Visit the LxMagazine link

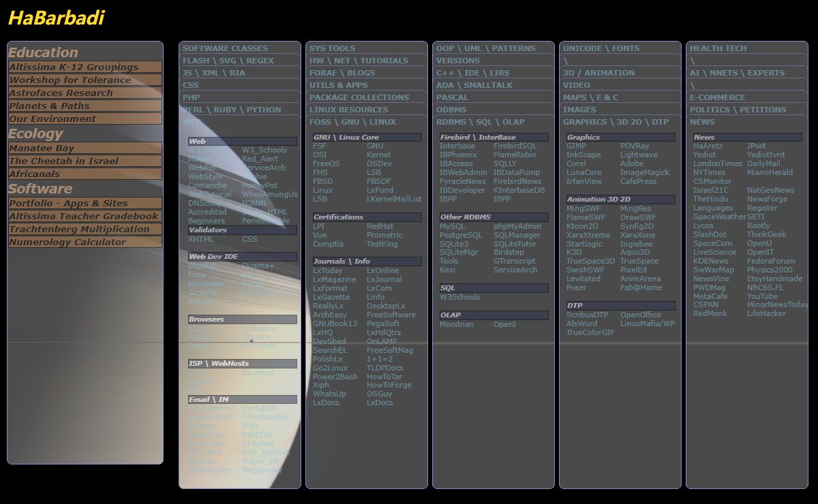coord(334,279)
